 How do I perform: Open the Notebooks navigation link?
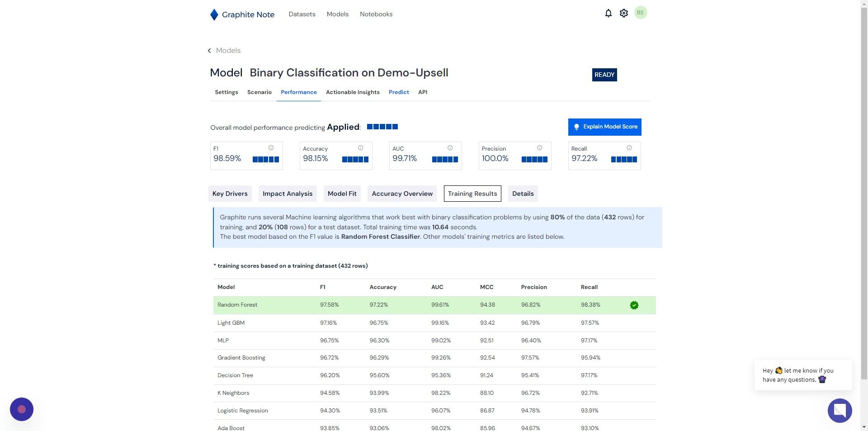pyautogui.click(x=376, y=14)
